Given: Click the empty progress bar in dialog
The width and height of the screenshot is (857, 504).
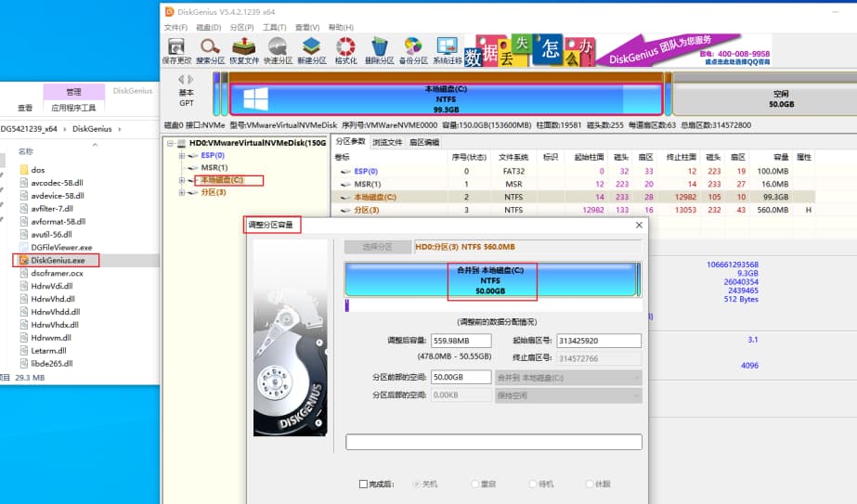Looking at the screenshot, I should pos(494,442).
